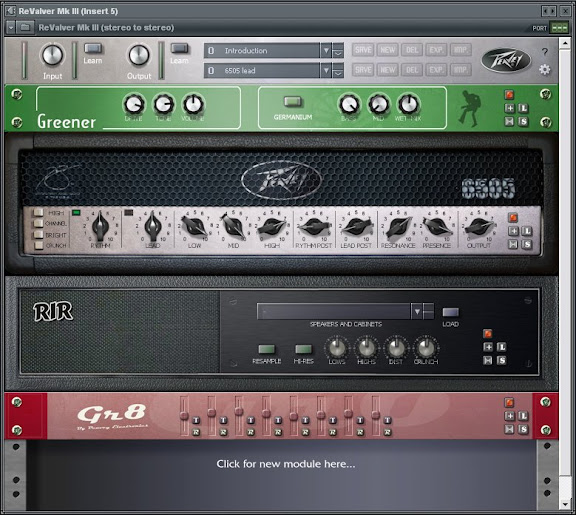Click the small stepper beside the 6505 lead dropdown
This screenshot has height=515, width=576.
338,70
